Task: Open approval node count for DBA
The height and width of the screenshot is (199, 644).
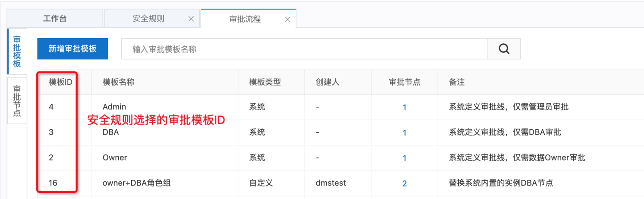Action: tap(404, 133)
